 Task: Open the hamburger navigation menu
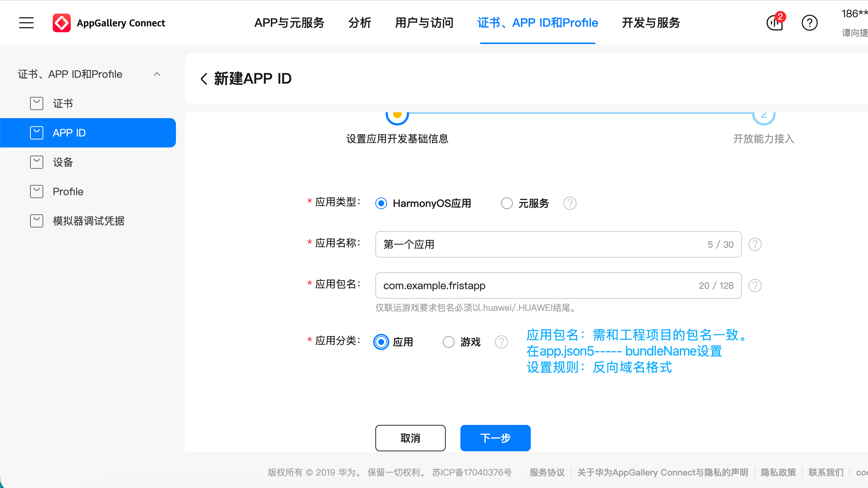(26, 22)
